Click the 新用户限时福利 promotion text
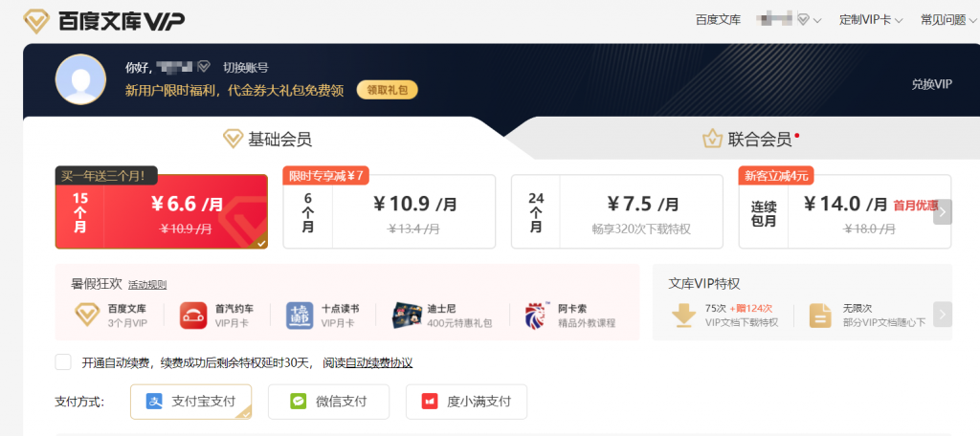980x436 pixels. (234, 91)
